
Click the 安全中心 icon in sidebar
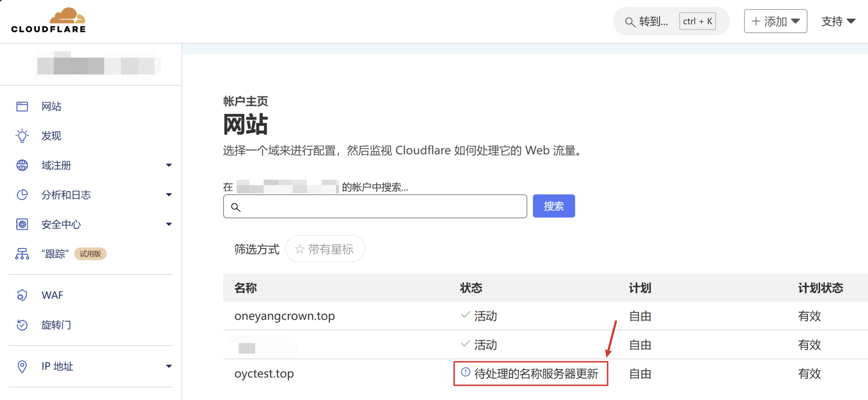[22, 224]
